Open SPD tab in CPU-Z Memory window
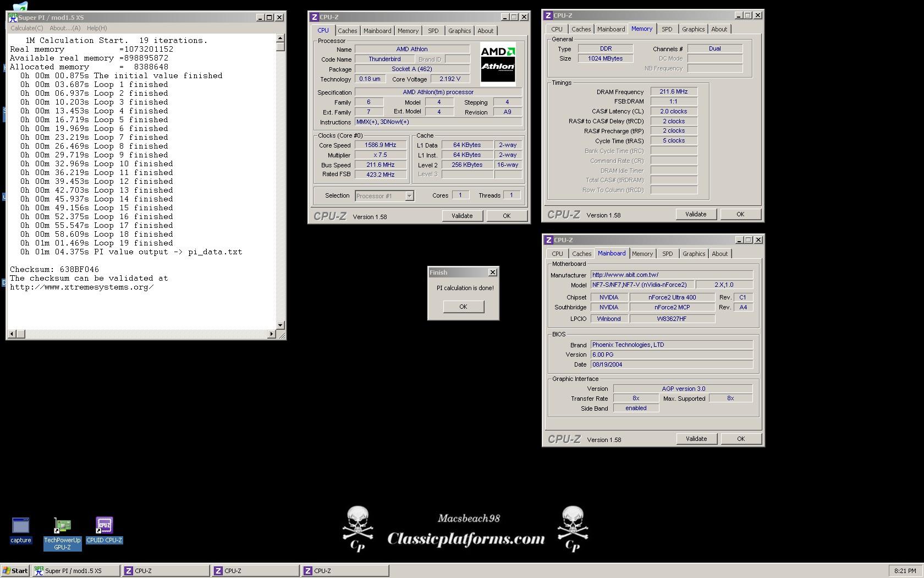The image size is (924, 578). tap(667, 29)
